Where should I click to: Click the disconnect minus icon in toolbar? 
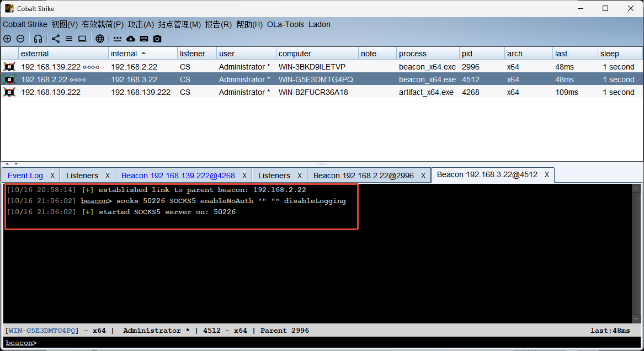20,39
